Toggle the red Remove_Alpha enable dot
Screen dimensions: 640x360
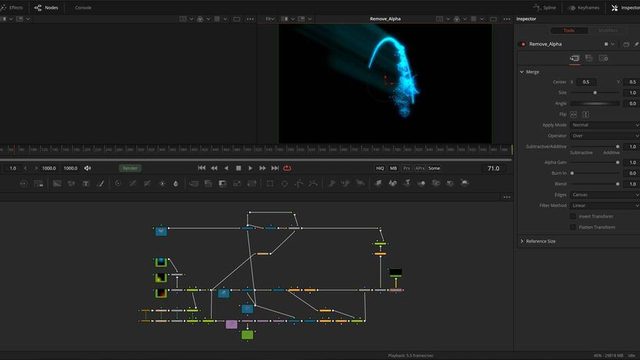pyautogui.click(x=522, y=44)
